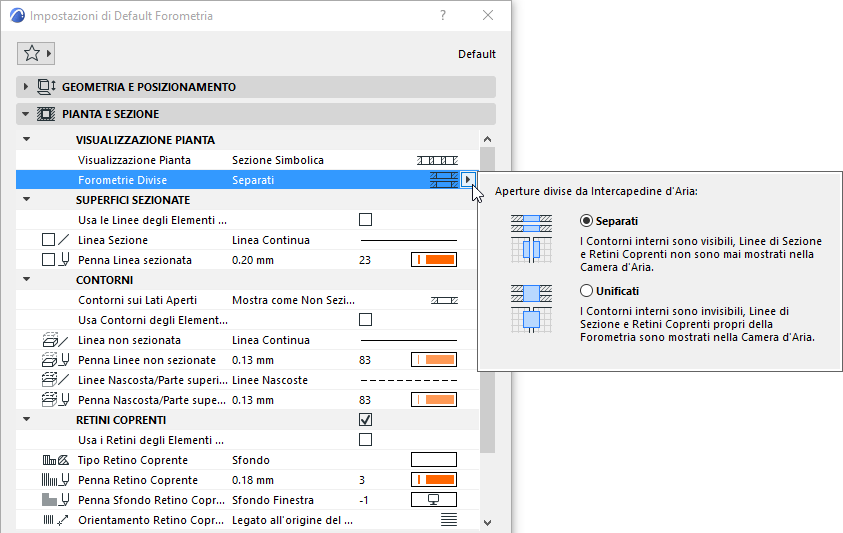Viewport: 843px width, 533px height.
Task: Select the Unificati radio button
Action: 586,290
